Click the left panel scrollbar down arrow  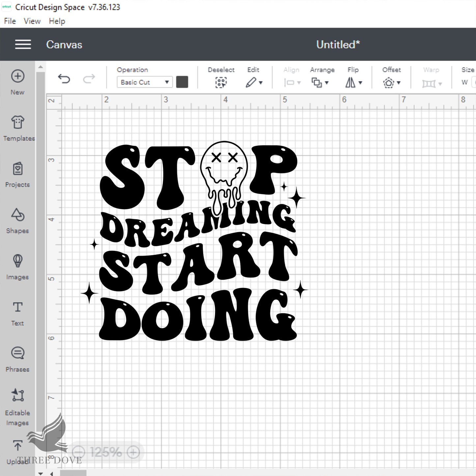[41, 474]
